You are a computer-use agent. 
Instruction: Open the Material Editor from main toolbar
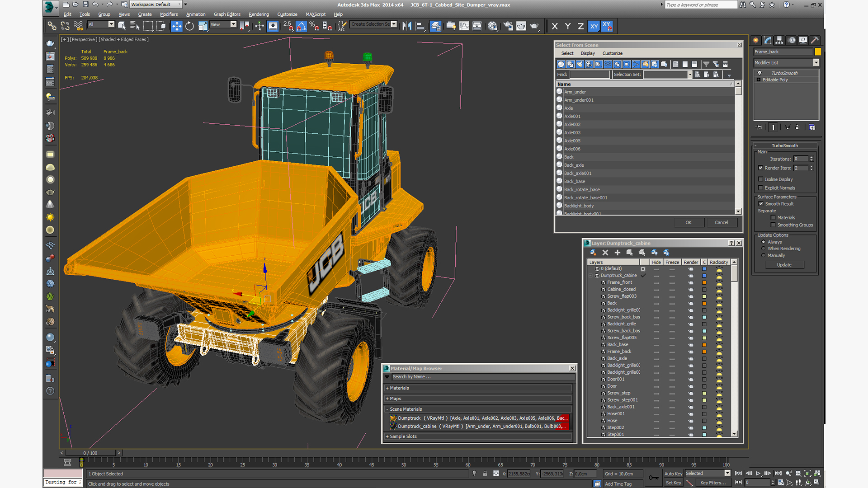point(492,26)
